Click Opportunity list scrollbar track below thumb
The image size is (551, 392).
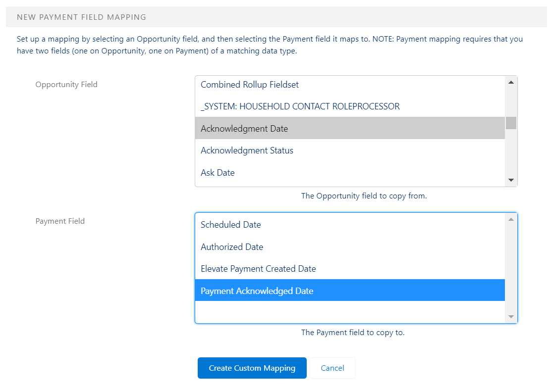(x=511, y=153)
